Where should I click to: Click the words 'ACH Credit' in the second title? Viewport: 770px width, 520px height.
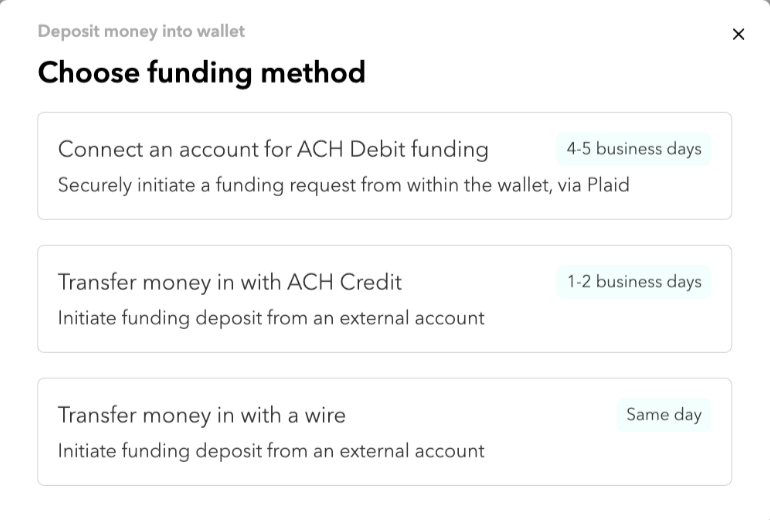pos(344,283)
